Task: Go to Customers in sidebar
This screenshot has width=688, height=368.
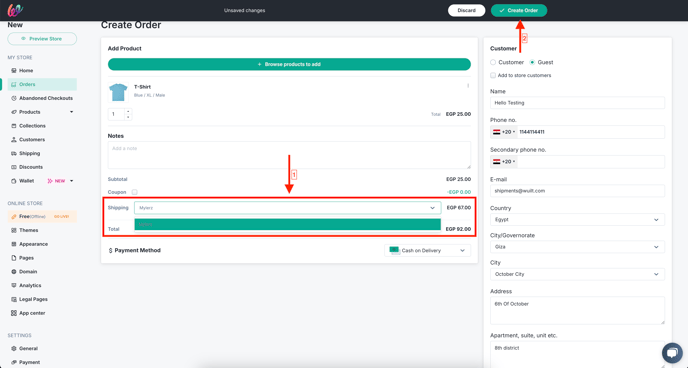Action: pyautogui.click(x=32, y=139)
